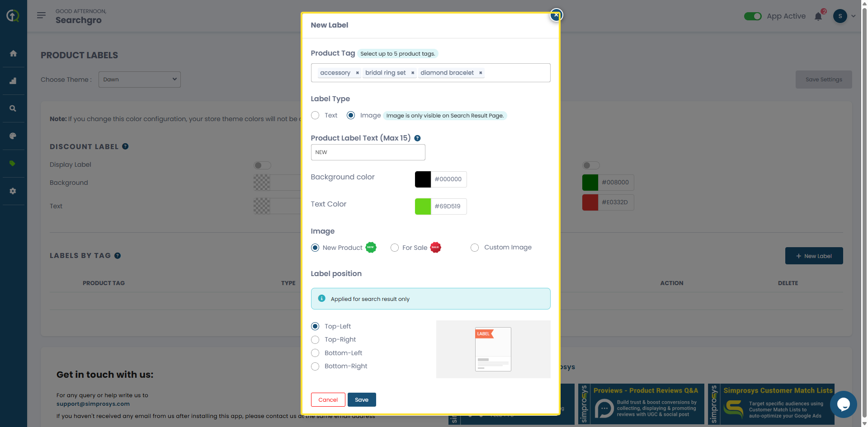Open the user account dropdown arrow
This screenshot has height=427, width=868.
(854, 16)
